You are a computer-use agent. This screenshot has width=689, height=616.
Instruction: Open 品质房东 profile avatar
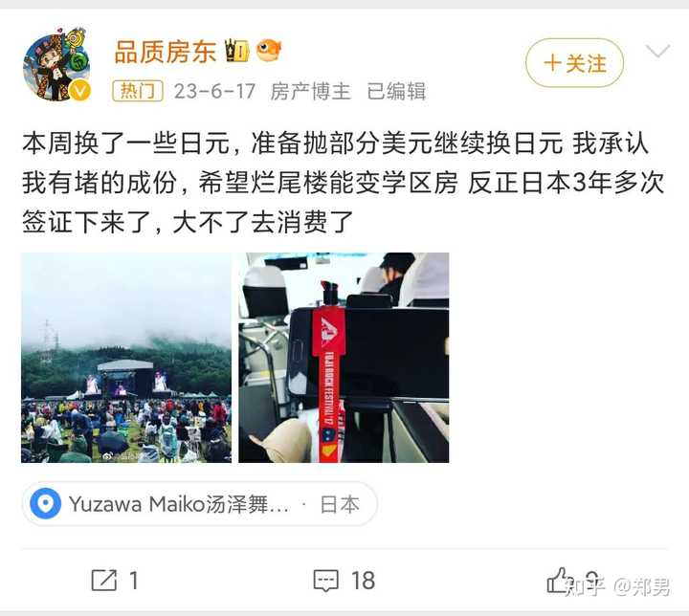(x=56, y=65)
